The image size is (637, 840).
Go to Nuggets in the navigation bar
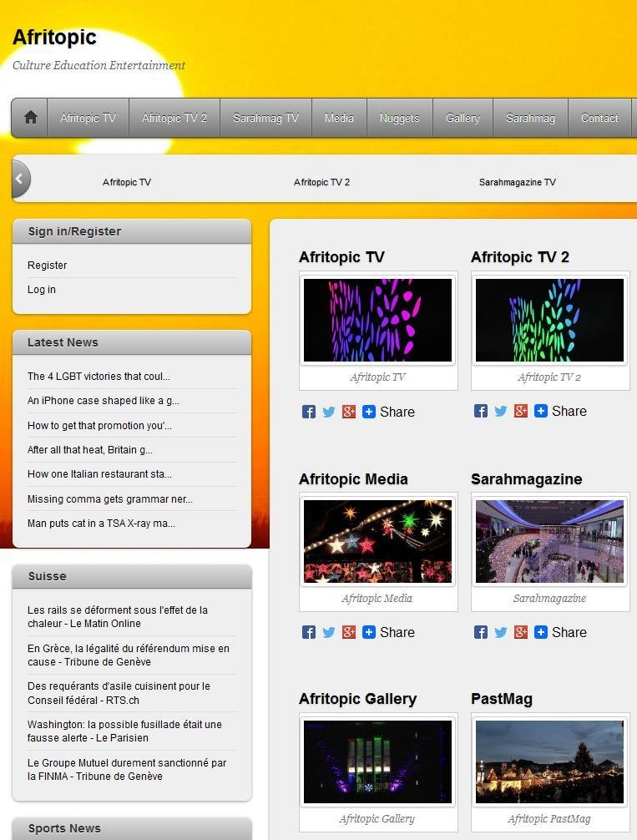coord(400,118)
